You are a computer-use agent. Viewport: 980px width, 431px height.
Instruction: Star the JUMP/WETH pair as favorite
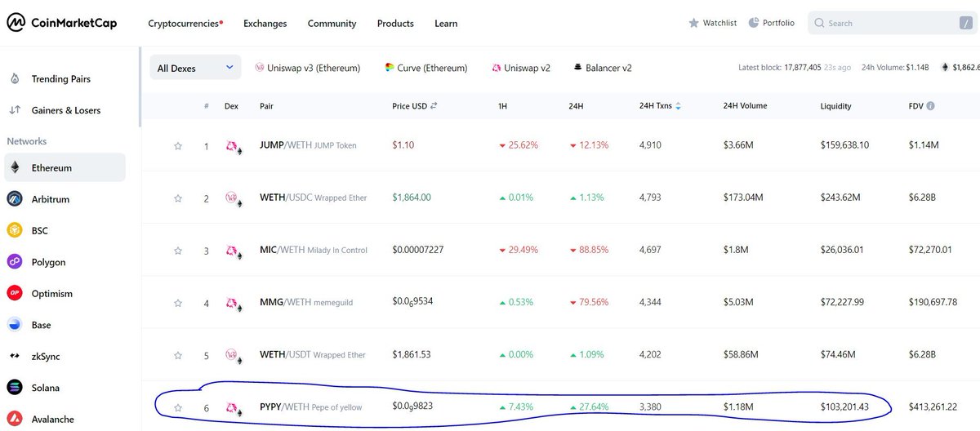178,146
